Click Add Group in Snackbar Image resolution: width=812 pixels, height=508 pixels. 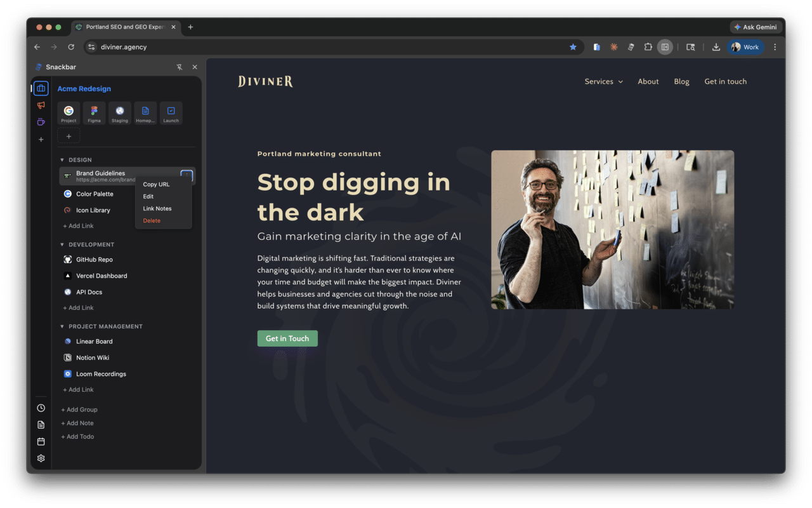click(79, 410)
